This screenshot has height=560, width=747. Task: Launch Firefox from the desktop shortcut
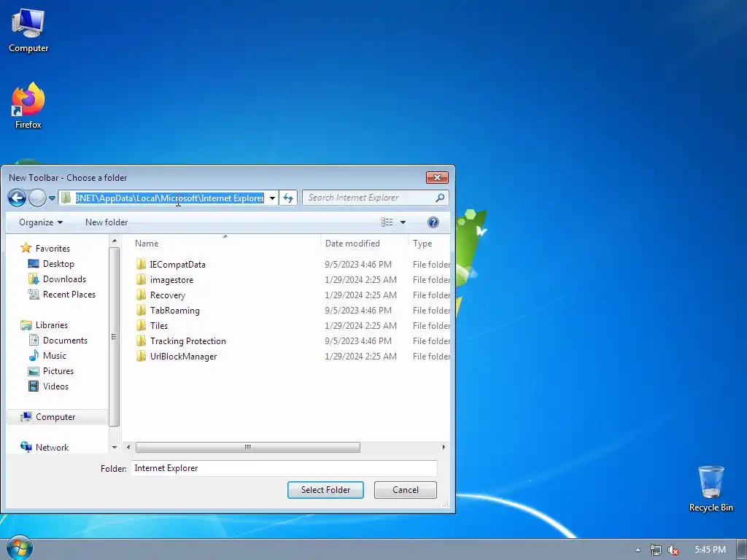click(x=28, y=106)
